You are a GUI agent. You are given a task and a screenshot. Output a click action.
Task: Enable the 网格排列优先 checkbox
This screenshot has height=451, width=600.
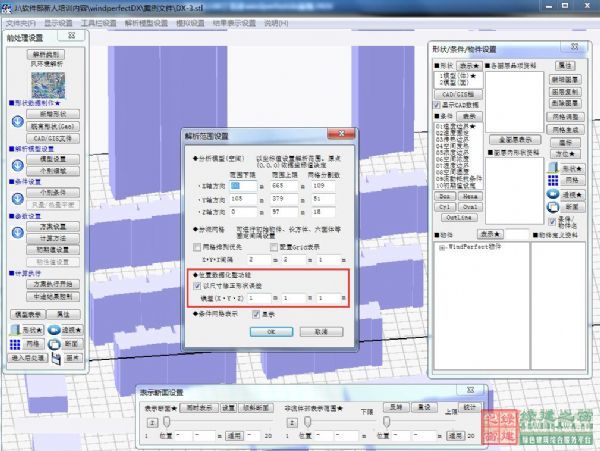point(198,245)
